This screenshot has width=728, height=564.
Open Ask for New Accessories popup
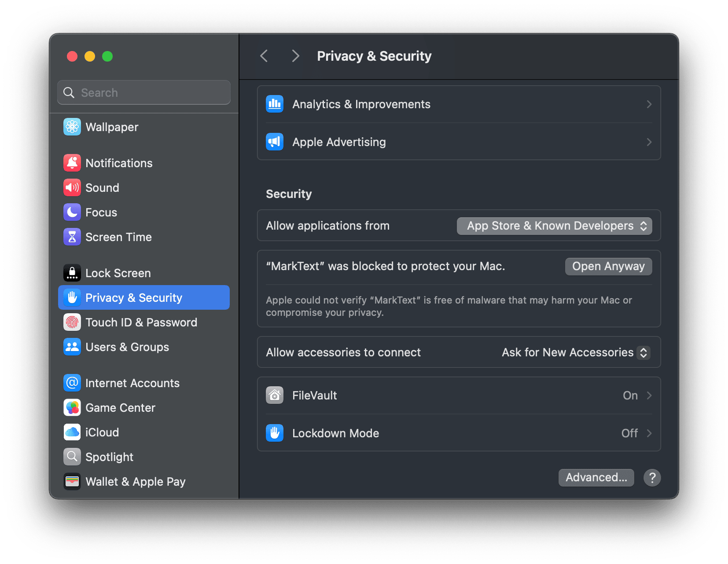point(576,353)
